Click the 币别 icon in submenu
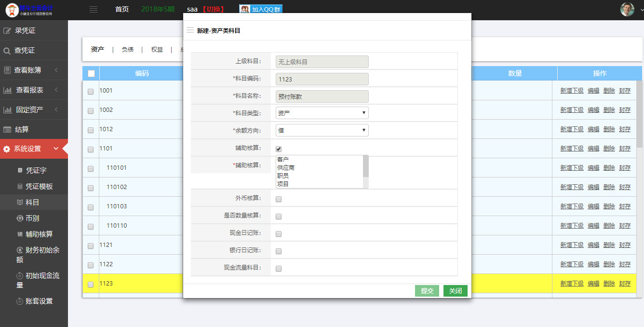The height and width of the screenshot is (327, 644). pyautogui.click(x=20, y=218)
